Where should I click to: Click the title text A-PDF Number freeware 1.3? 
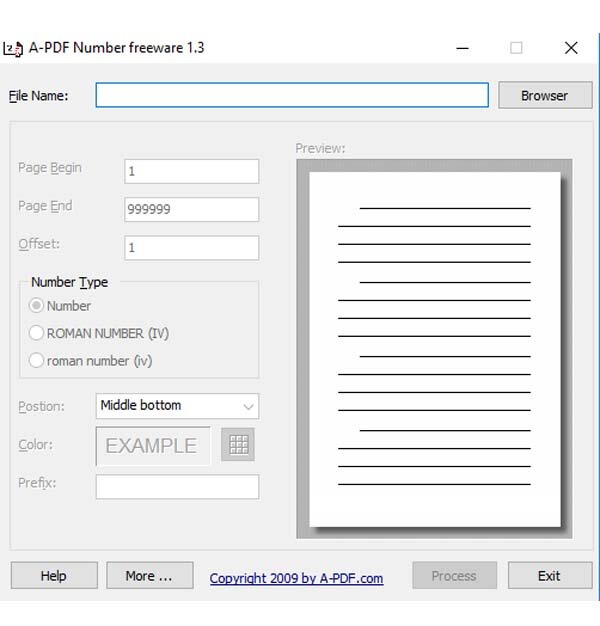[117, 48]
